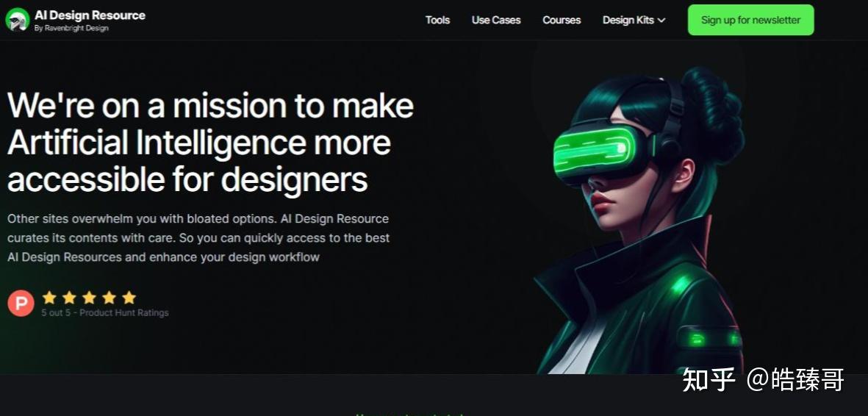Click the 5 out 5 Product Hunt Ratings text
This screenshot has height=416, width=868.
pyautogui.click(x=104, y=313)
